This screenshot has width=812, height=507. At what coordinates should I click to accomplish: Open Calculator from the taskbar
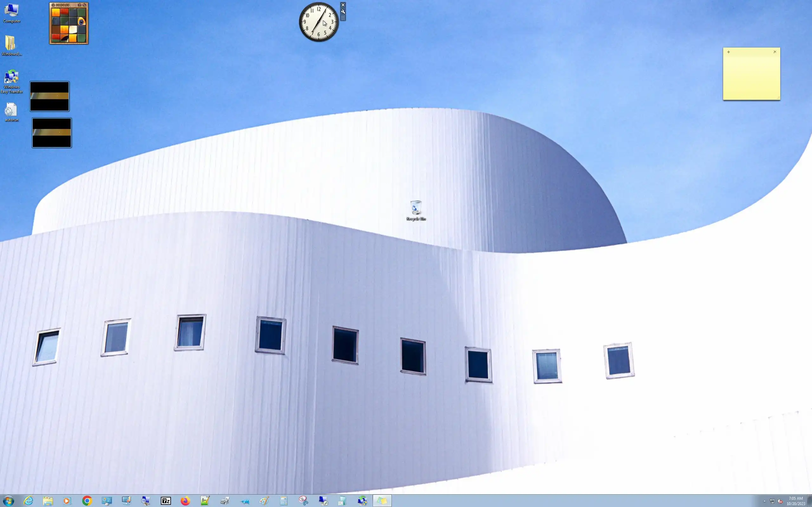pyautogui.click(x=284, y=501)
